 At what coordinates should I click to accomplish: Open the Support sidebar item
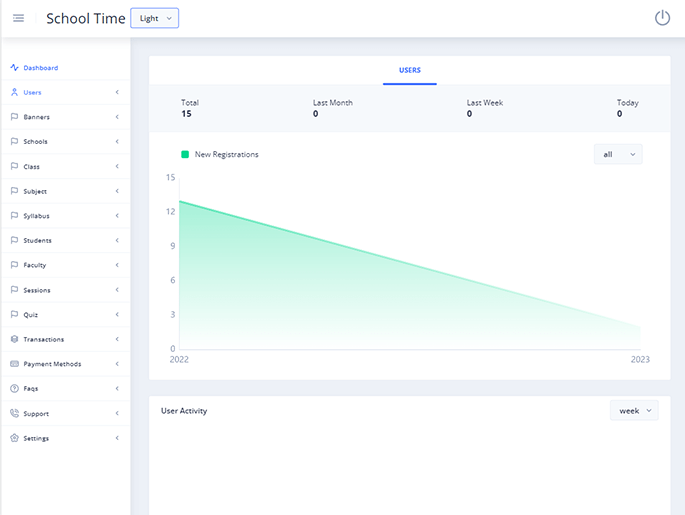click(66, 413)
